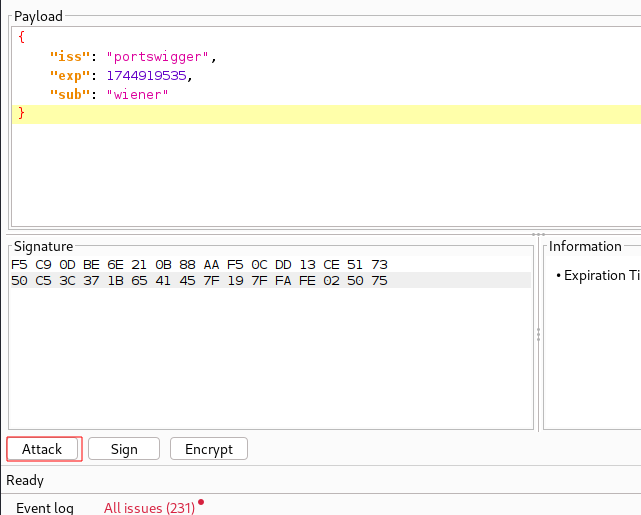Click the "sub" key in the payload
This screenshot has width=641, height=515.
69,94
